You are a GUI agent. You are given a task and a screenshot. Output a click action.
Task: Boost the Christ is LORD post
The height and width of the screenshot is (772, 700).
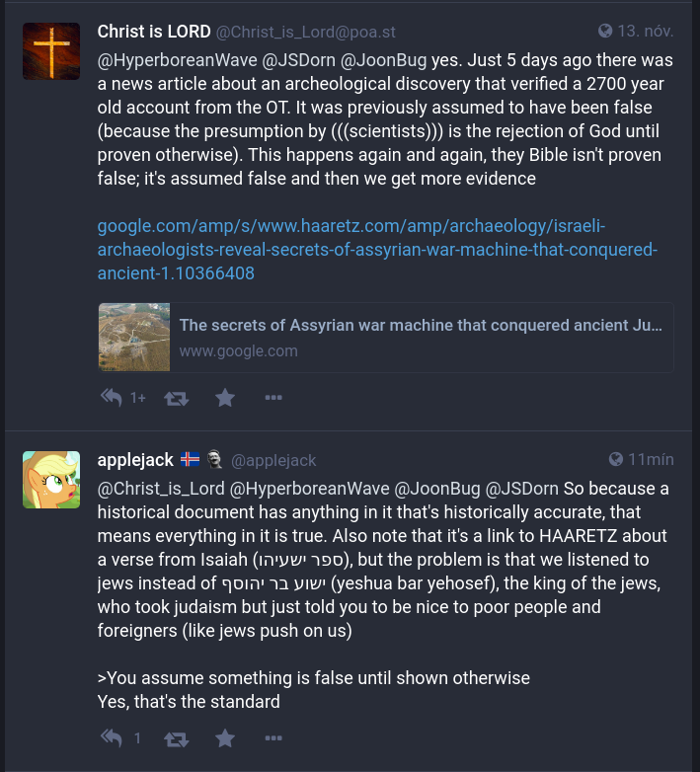tap(176, 398)
